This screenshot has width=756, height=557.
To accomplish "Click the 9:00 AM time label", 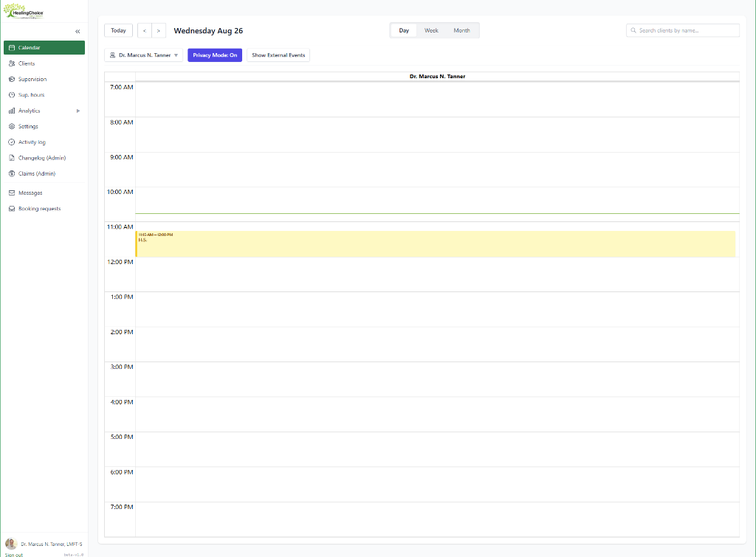I will 122,157.
